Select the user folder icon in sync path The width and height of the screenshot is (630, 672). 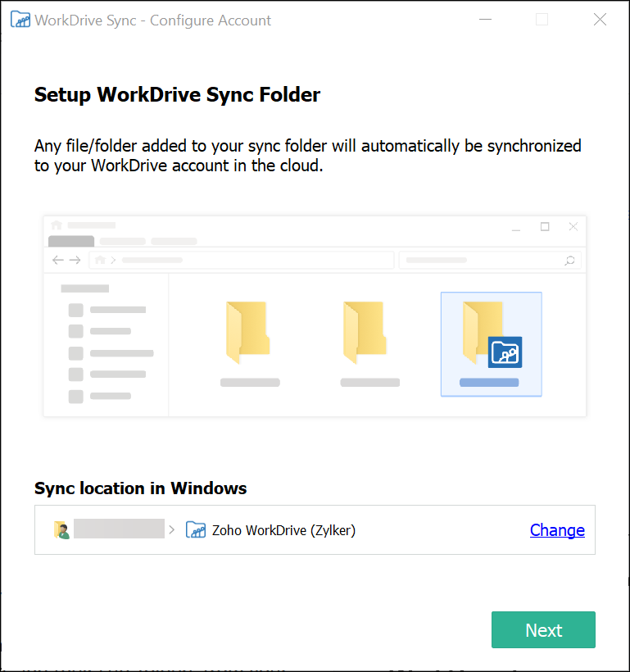[x=61, y=530]
